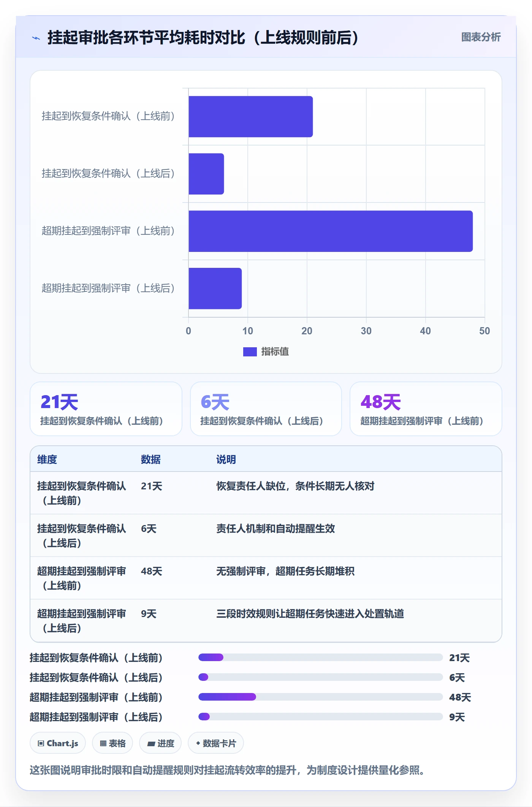
Task: Click the 48天 cell in table
Action: click(x=152, y=571)
